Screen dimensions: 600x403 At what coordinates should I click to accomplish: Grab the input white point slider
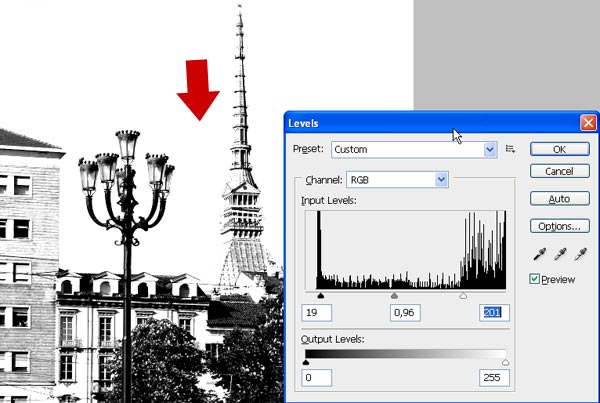463,295
